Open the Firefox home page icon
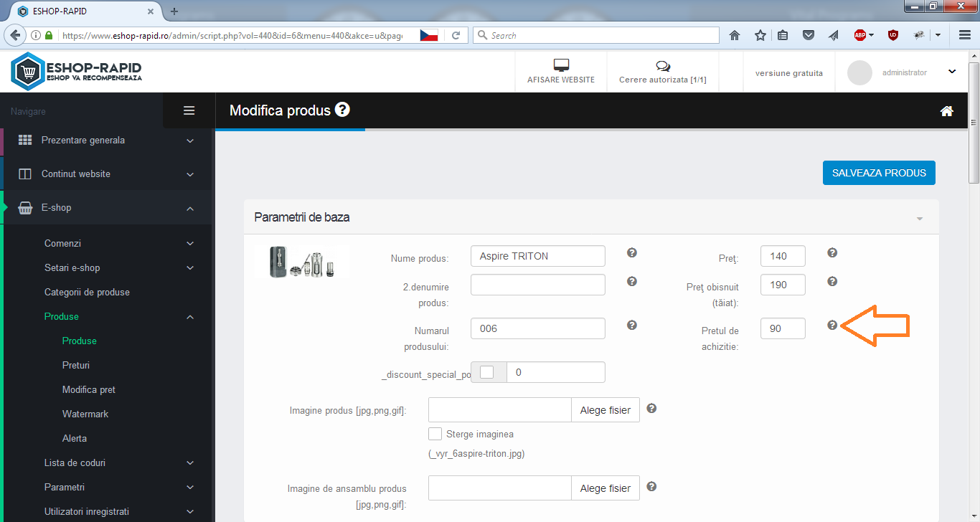This screenshot has height=522, width=980. pyautogui.click(x=735, y=35)
